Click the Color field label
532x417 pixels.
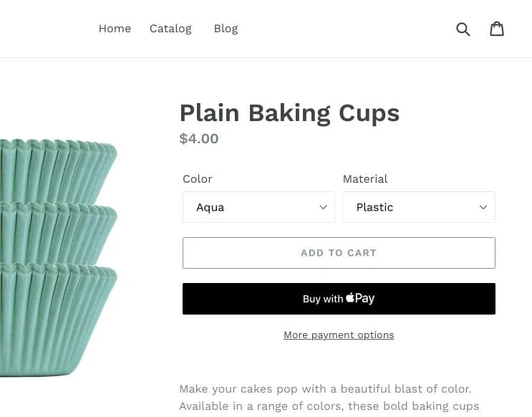click(x=198, y=179)
